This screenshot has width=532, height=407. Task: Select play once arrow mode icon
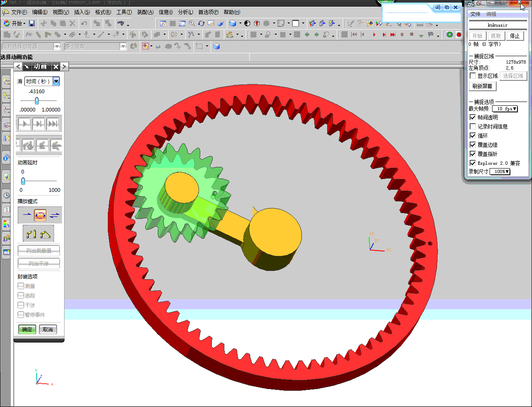(27, 215)
